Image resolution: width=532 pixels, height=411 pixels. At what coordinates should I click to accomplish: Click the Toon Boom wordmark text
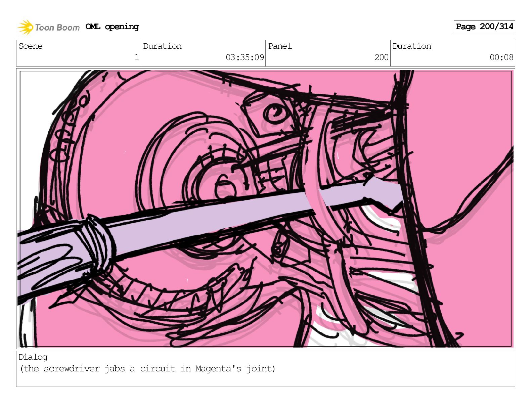[57, 28]
